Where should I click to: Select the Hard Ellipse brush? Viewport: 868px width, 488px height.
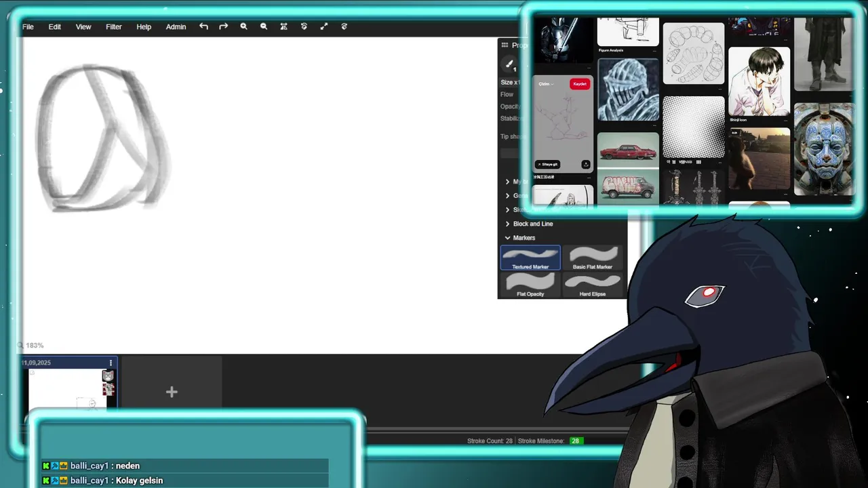(x=592, y=285)
